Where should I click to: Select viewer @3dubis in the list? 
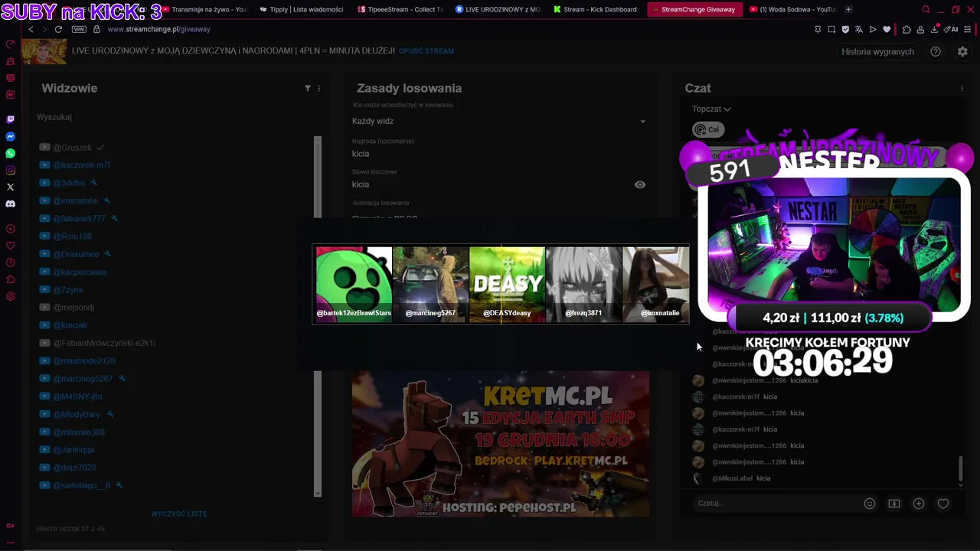[x=69, y=183]
